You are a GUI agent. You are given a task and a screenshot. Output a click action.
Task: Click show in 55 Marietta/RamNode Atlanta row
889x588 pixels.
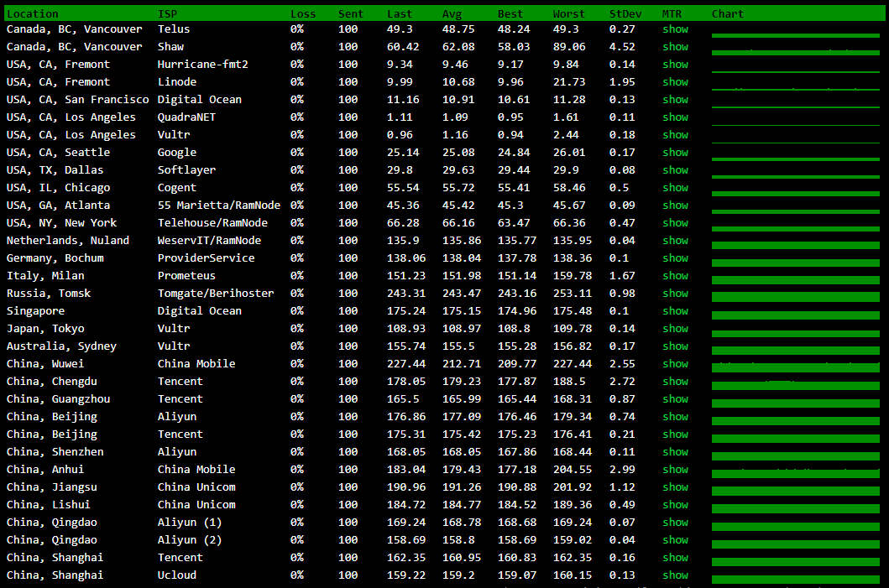click(675, 205)
